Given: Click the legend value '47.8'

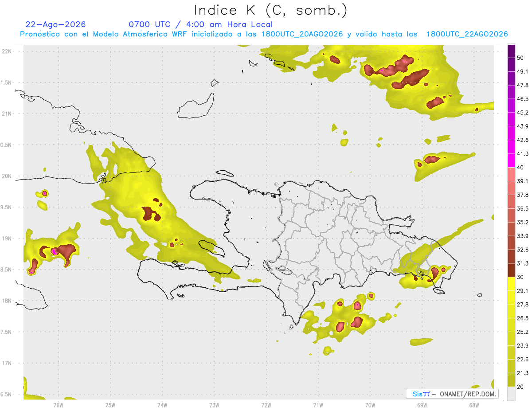Looking at the screenshot, I should (523, 86).
